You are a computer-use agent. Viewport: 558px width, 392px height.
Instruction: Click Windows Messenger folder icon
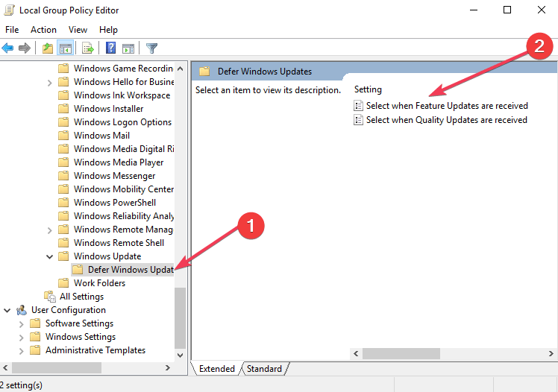click(63, 176)
